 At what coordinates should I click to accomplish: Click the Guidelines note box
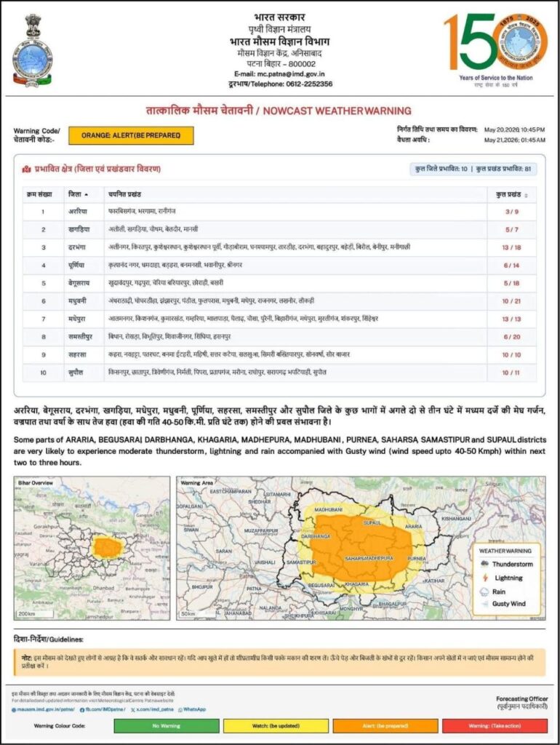coord(280,662)
